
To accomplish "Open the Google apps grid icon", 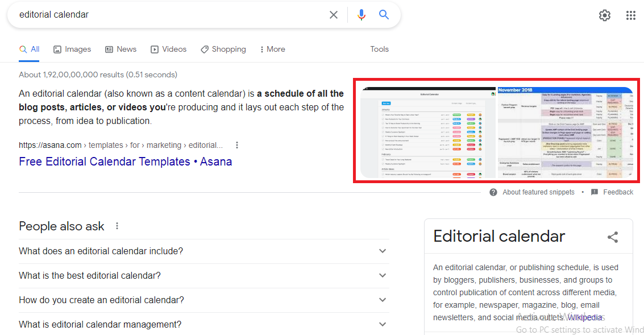I will pos(631,15).
